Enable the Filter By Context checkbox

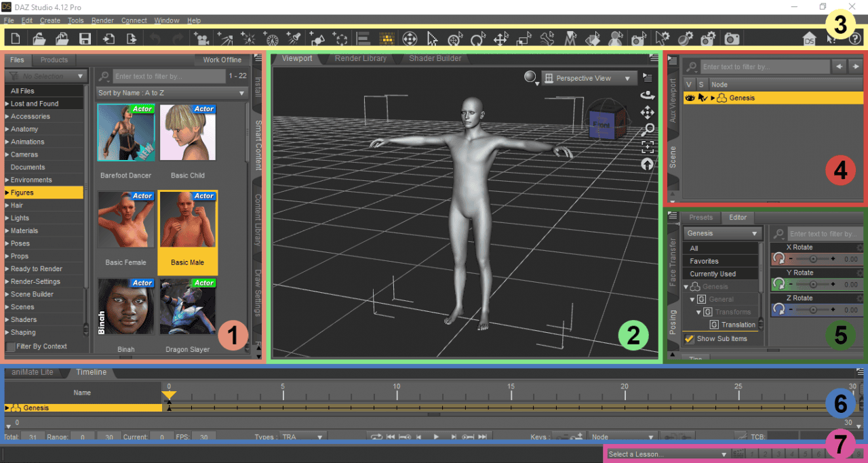point(12,346)
